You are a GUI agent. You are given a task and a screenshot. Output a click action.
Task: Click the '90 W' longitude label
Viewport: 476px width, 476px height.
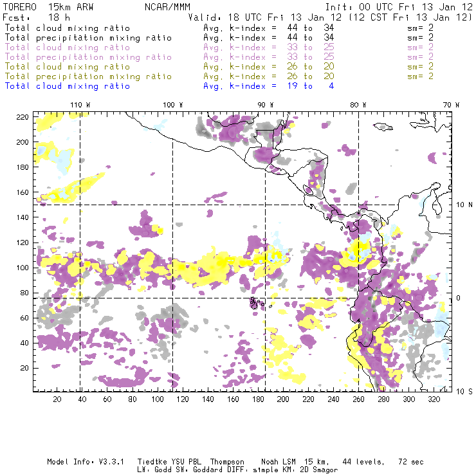[x=265, y=105]
